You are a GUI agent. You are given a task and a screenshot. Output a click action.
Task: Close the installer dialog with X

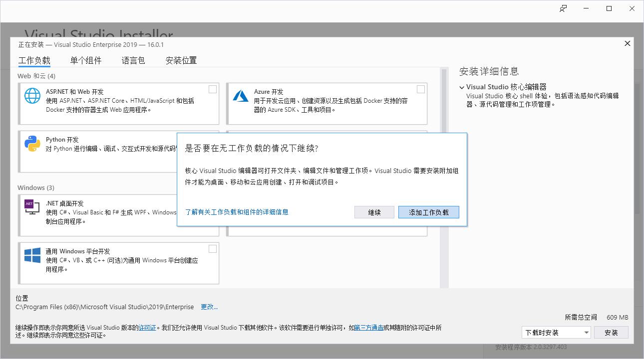click(628, 43)
